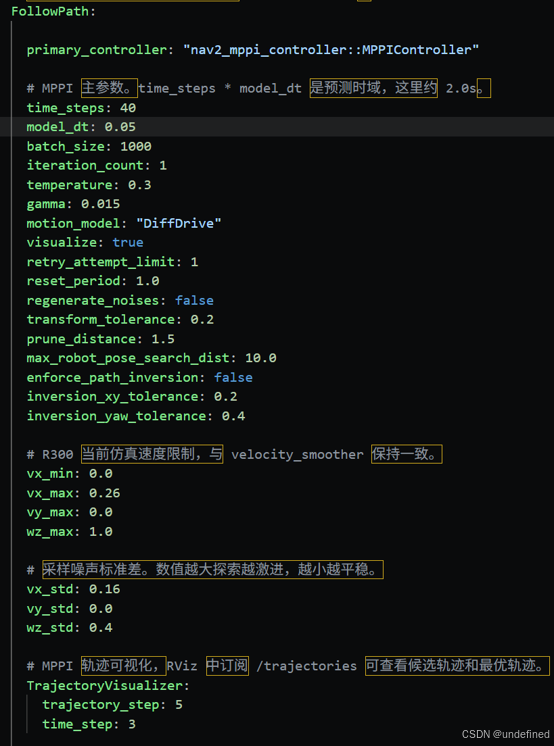Click the vx_min: 0.0 line
The width and height of the screenshot is (554, 746).
pos(69,473)
